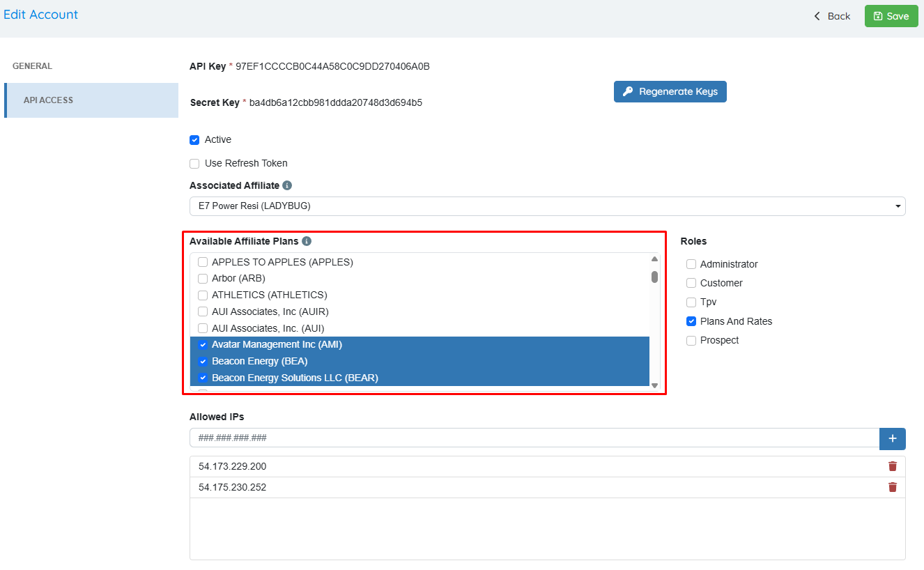Image resolution: width=924 pixels, height=570 pixels.
Task: Uncheck Beacon Energy (BEA) plan
Action: [203, 362]
